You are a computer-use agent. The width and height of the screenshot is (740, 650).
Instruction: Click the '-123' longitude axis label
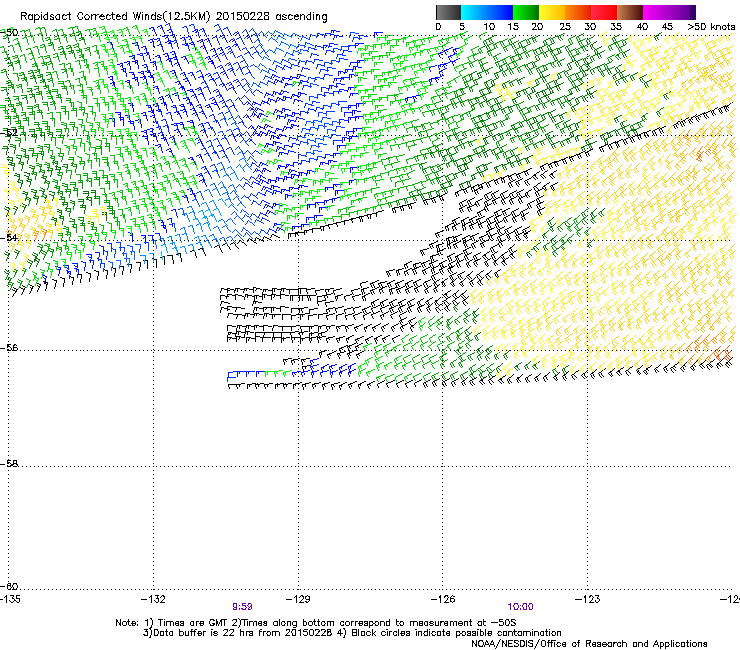(x=588, y=599)
